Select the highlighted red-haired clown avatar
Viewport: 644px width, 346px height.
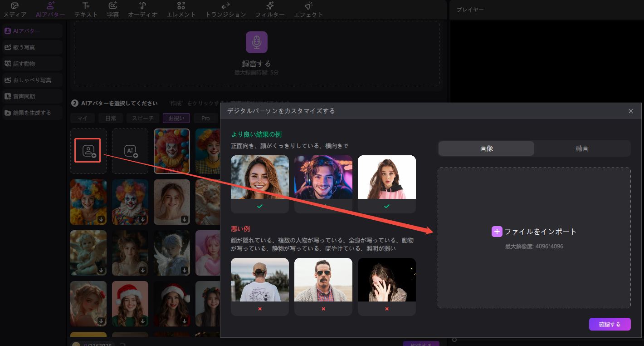coord(172,151)
